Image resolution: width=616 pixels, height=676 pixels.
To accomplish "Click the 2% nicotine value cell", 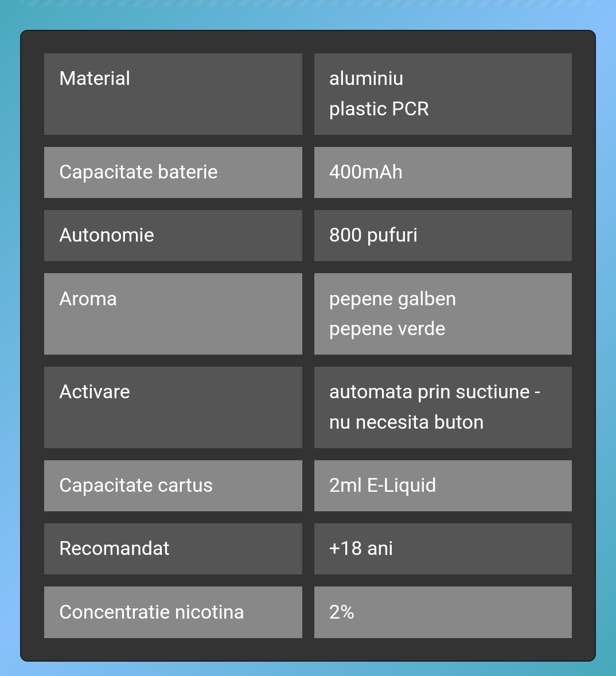I will (443, 612).
